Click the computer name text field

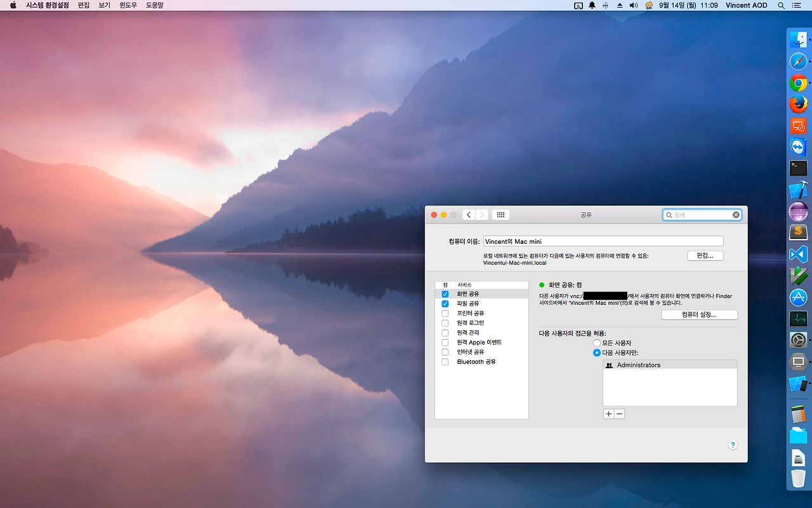[603, 241]
